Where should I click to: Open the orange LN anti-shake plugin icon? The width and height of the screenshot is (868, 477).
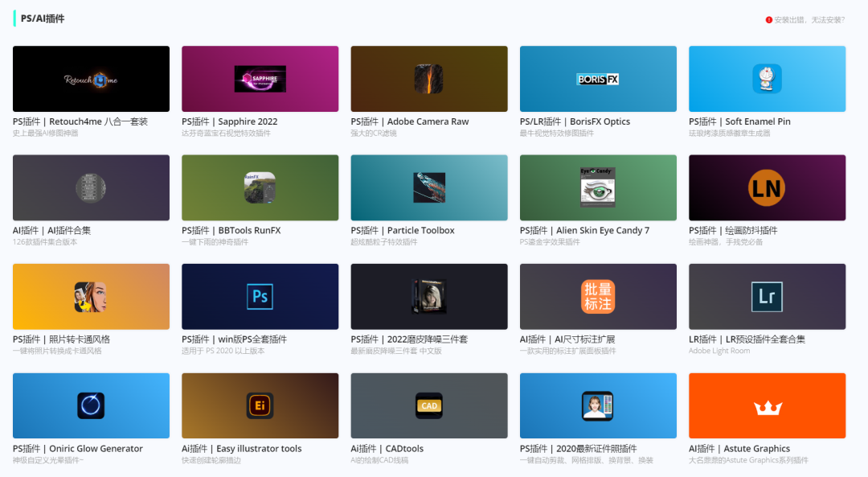coord(767,188)
